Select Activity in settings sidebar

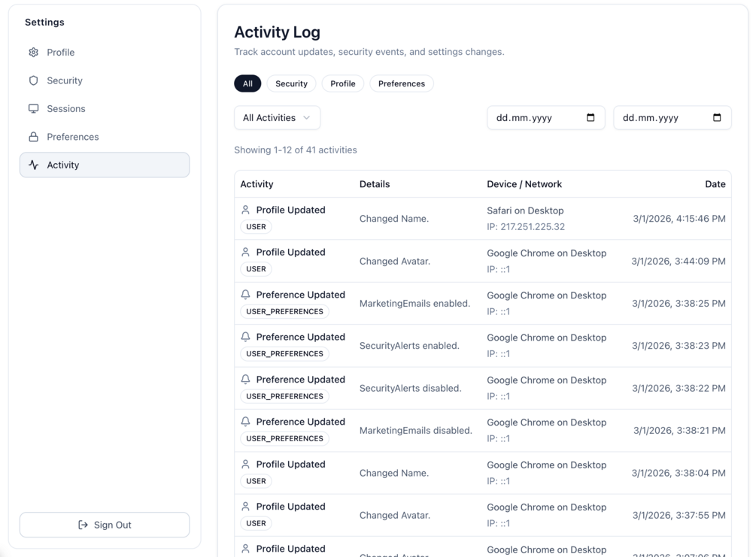(x=105, y=165)
